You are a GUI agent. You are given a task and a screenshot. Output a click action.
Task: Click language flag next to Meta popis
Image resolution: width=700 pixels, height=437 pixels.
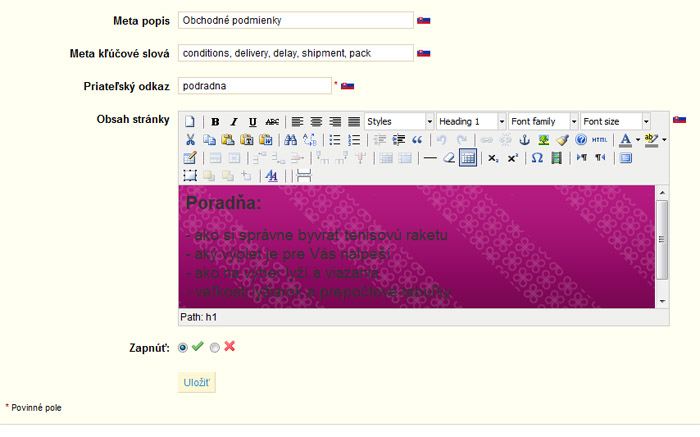[x=424, y=21]
